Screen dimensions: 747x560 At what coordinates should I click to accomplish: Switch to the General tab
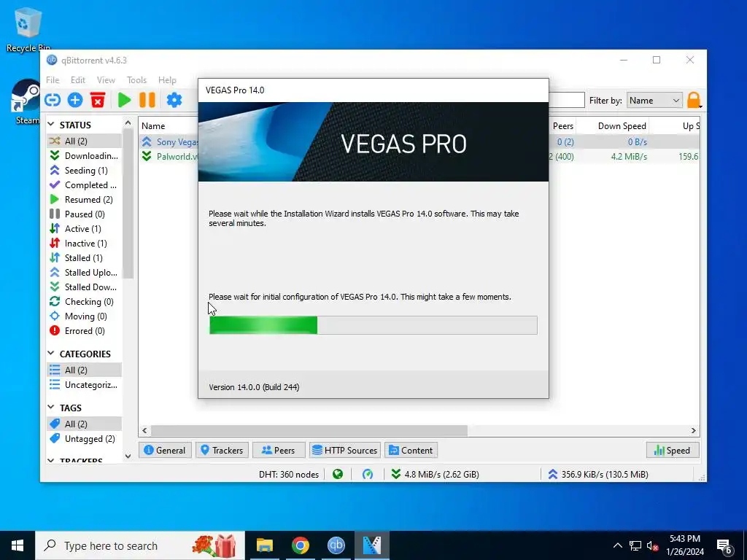coord(165,451)
